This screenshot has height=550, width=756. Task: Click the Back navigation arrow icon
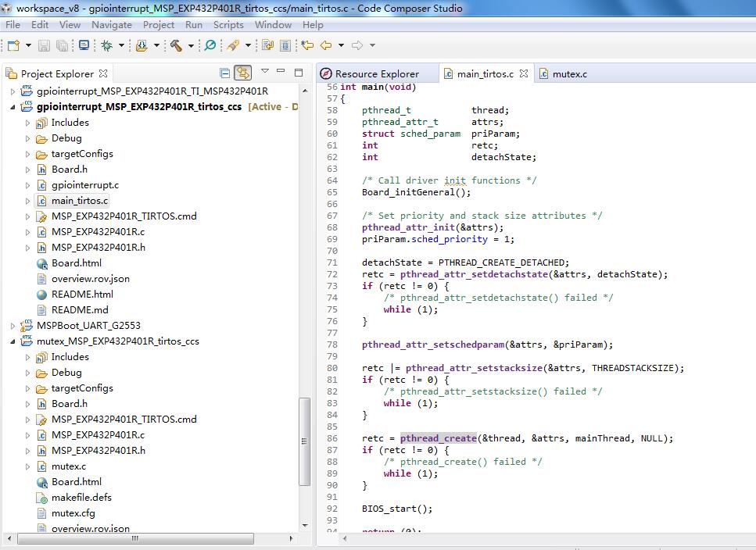point(326,45)
